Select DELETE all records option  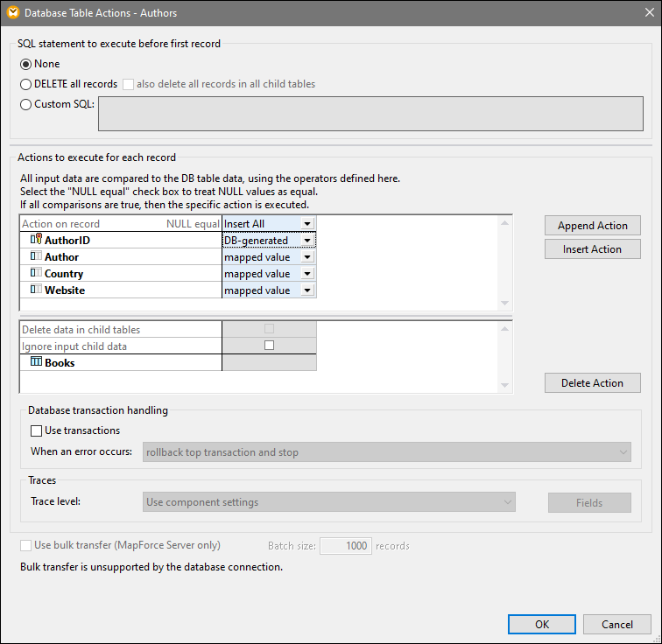pyautogui.click(x=25, y=84)
